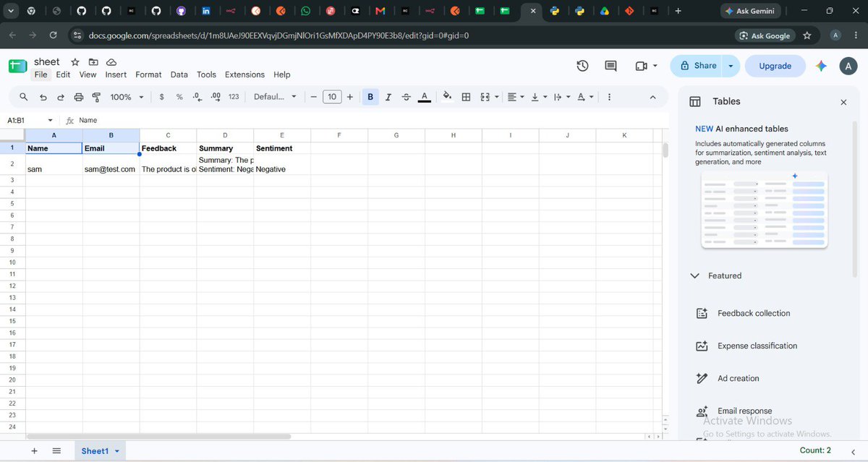Screen dimensions: 868x462
Task: Show all sheets list icon
Action: click(56, 450)
